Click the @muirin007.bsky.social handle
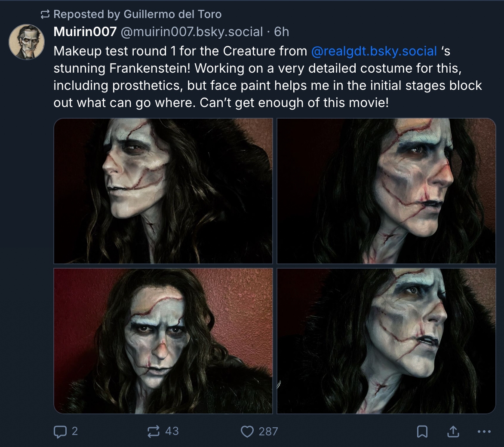This screenshot has height=447, width=504. pos(192,31)
